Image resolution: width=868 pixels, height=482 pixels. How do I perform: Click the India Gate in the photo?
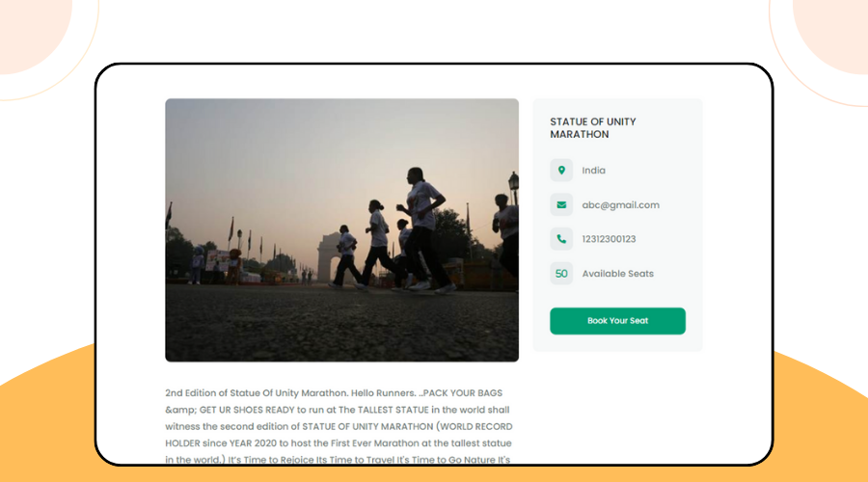pyautogui.click(x=328, y=257)
